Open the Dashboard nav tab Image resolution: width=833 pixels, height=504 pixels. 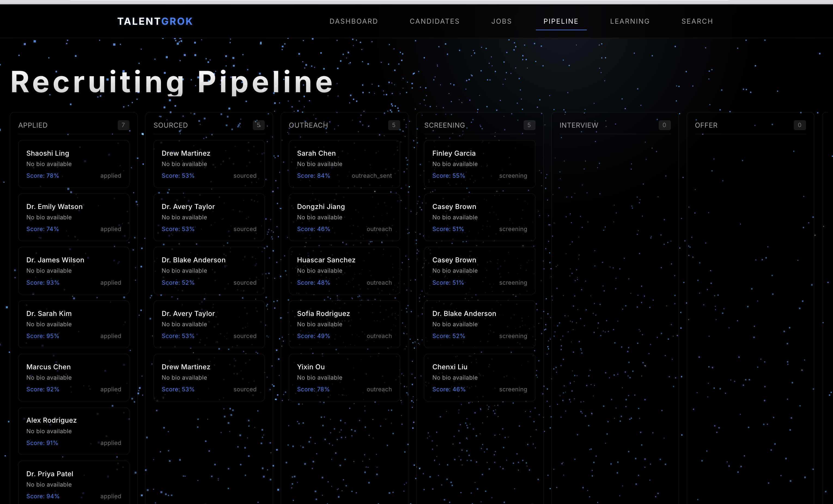[x=353, y=21]
